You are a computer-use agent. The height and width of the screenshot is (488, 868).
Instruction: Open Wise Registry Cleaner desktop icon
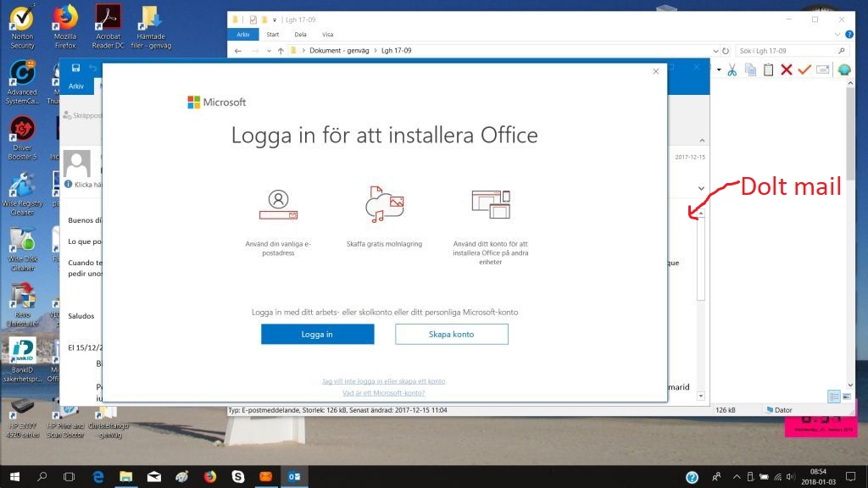pos(22,194)
